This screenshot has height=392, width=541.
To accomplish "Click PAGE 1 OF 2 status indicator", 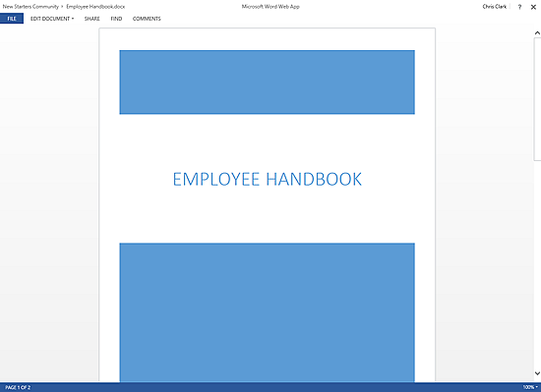I will 18,387.
